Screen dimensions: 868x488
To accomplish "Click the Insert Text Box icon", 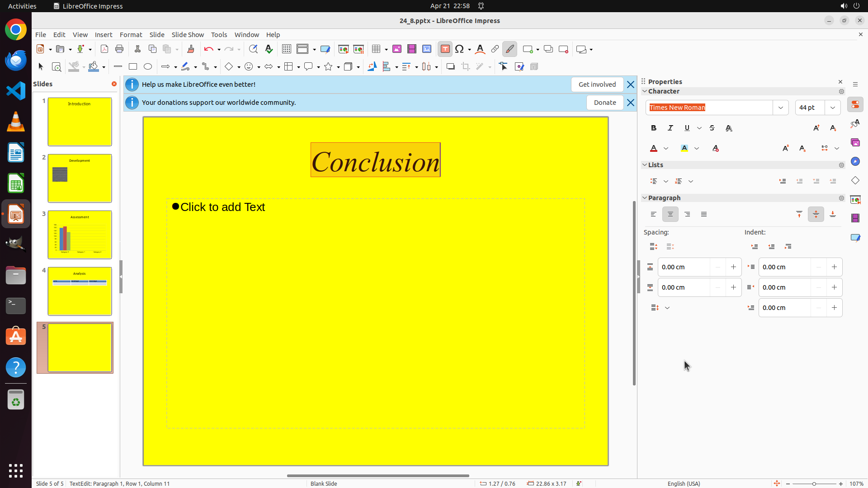I will 445,49.
